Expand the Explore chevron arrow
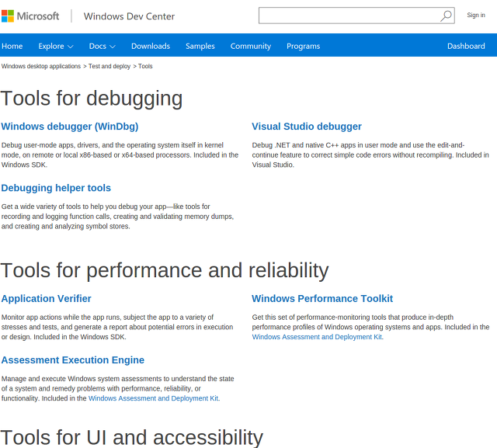Viewport: 497px width, 448px height. coord(71,47)
